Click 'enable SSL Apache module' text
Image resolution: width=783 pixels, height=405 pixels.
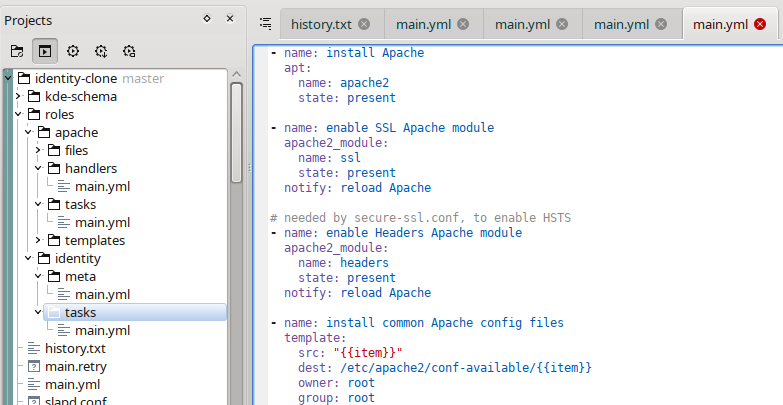(410, 127)
